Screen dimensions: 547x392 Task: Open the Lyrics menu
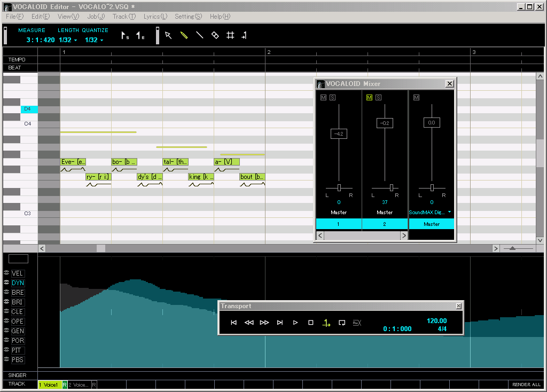click(154, 17)
